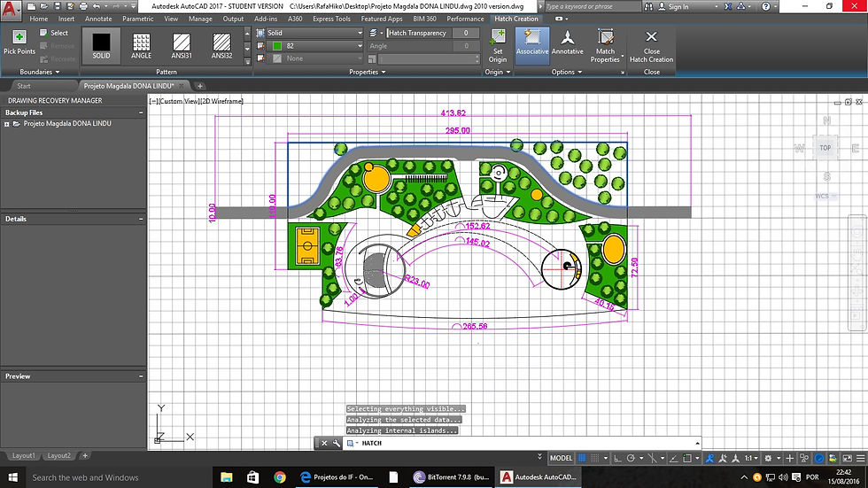The height and width of the screenshot is (488, 868).
Task: Open the Manage ribbon tab
Action: 200,19
